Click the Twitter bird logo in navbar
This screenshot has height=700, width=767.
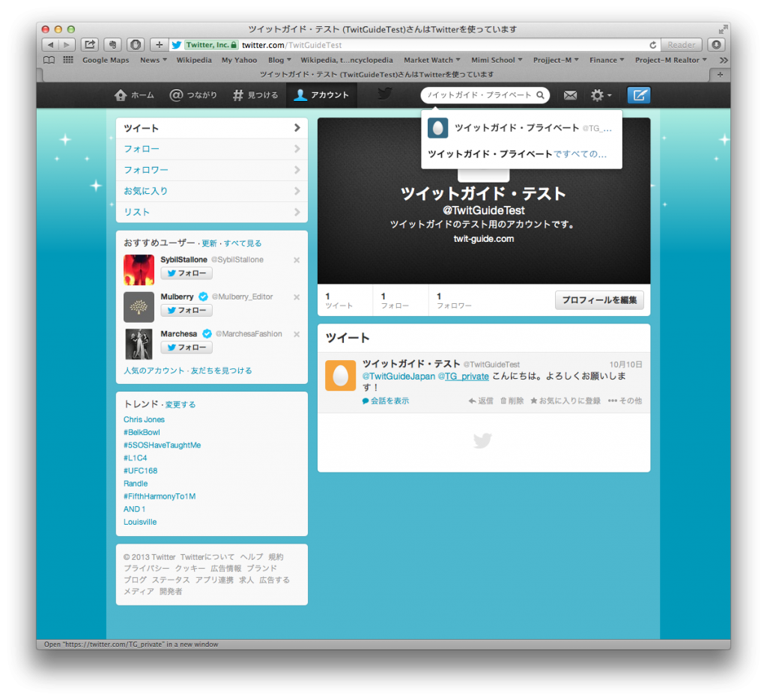click(x=385, y=94)
